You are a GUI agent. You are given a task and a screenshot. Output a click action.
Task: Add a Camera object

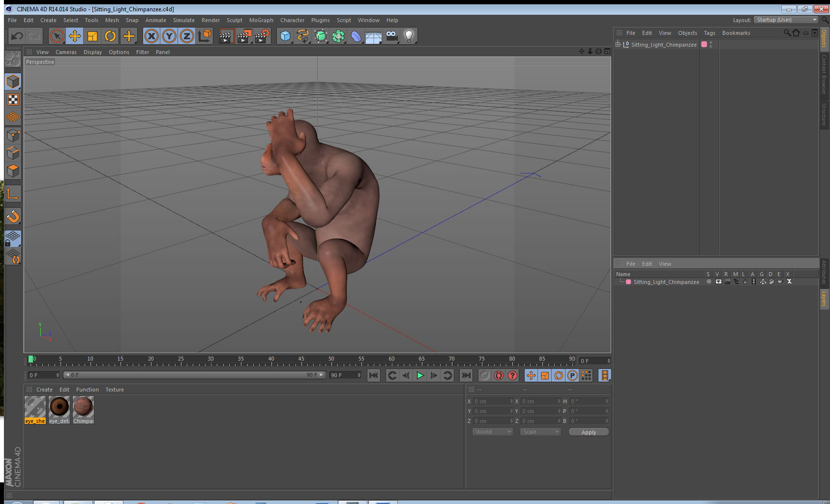click(x=391, y=36)
